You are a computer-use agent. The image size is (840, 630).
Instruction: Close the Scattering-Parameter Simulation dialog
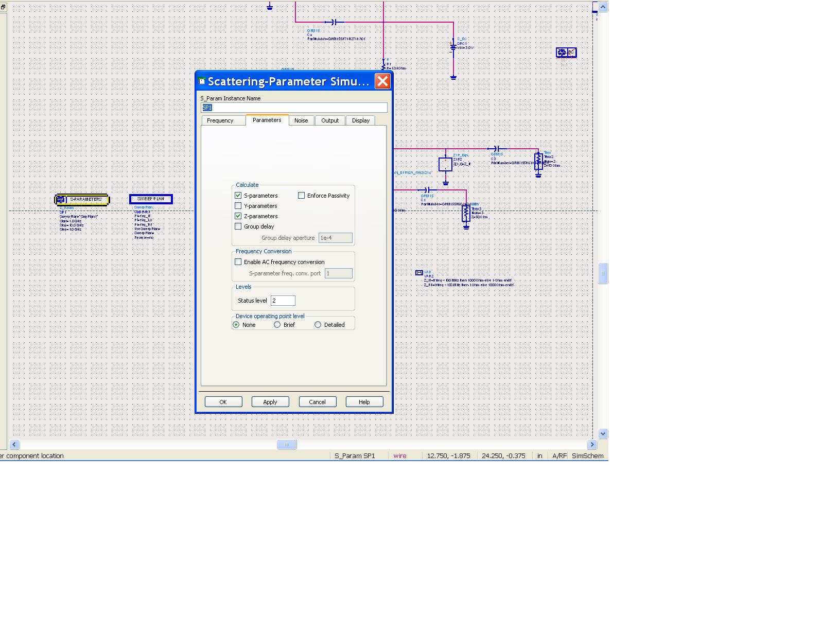pos(382,81)
